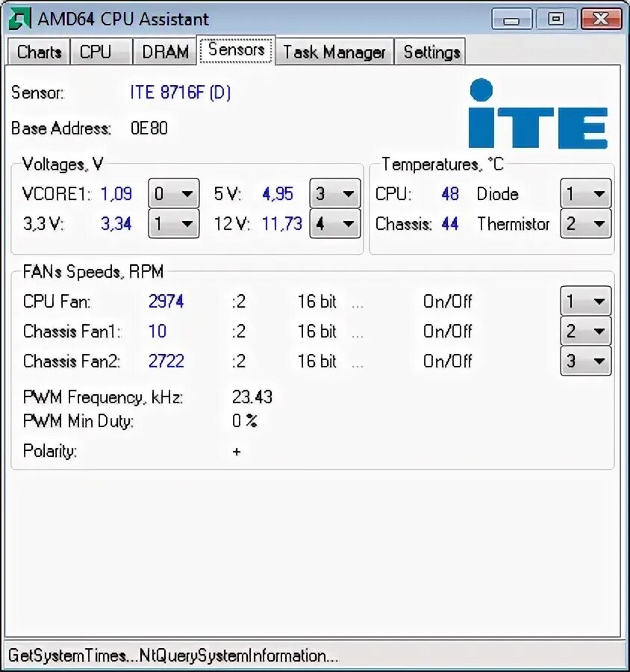Expand the 3,3 V channel dropdown
630x672 pixels.
[x=174, y=223]
